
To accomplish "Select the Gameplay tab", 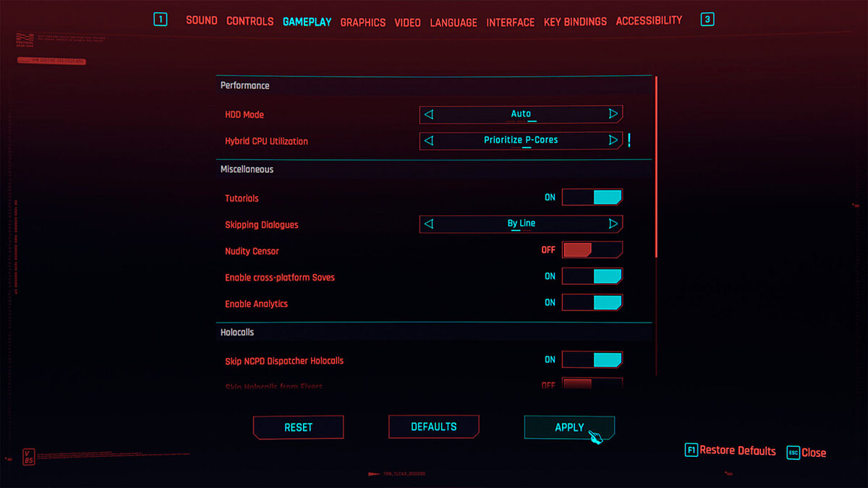I will pyautogui.click(x=307, y=22).
